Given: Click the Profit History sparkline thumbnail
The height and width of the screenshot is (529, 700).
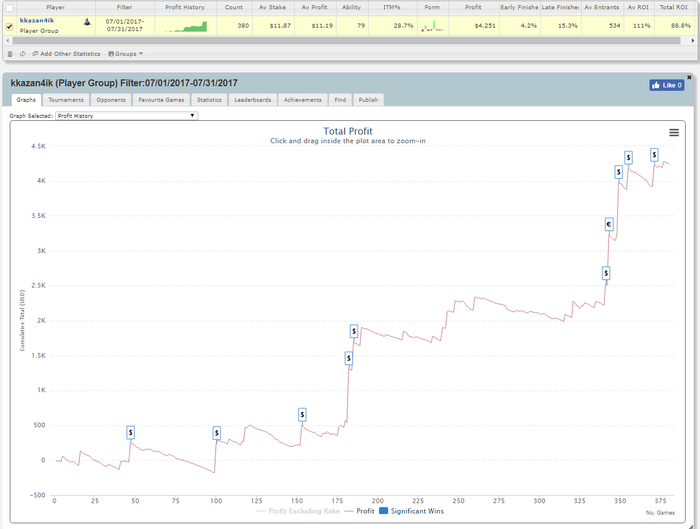Looking at the screenshot, I should pos(186,26).
